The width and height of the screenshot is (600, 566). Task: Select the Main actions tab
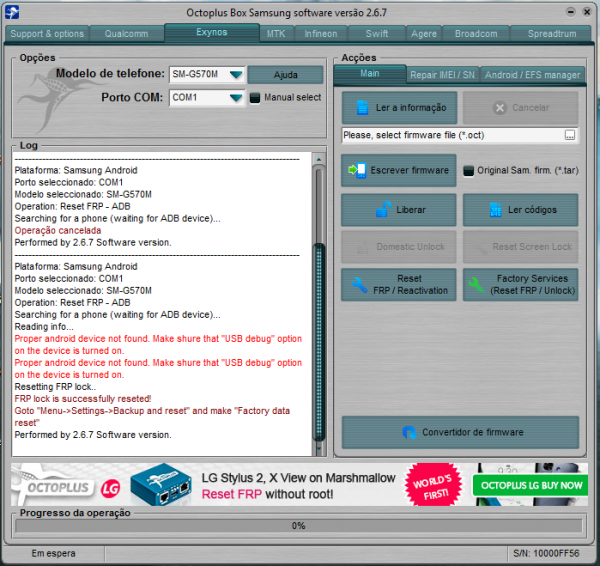(370, 73)
